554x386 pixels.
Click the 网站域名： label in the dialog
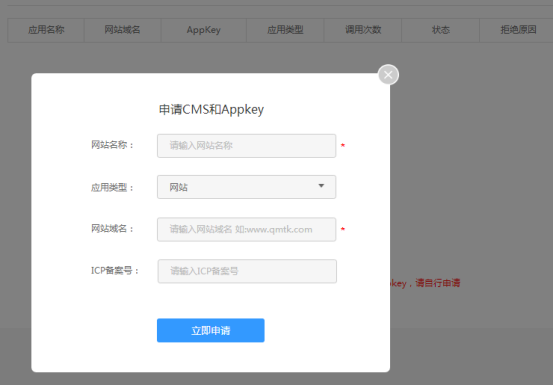click(x=112, y=229)
